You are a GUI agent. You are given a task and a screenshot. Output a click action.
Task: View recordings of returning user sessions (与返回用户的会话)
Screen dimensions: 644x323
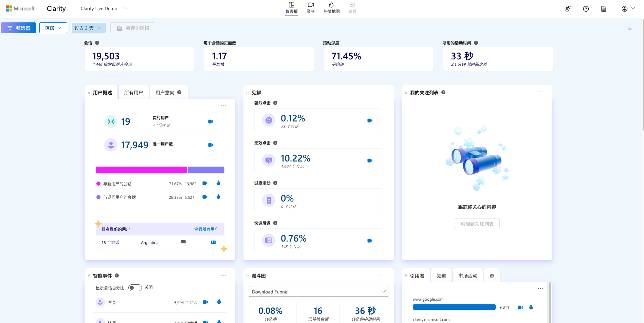(205, 197)
